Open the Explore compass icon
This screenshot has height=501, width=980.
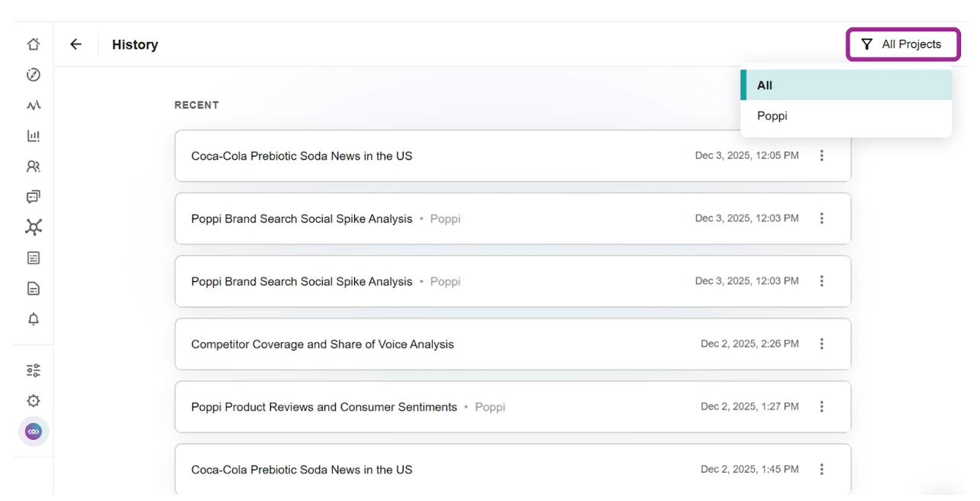pos(34,75)
